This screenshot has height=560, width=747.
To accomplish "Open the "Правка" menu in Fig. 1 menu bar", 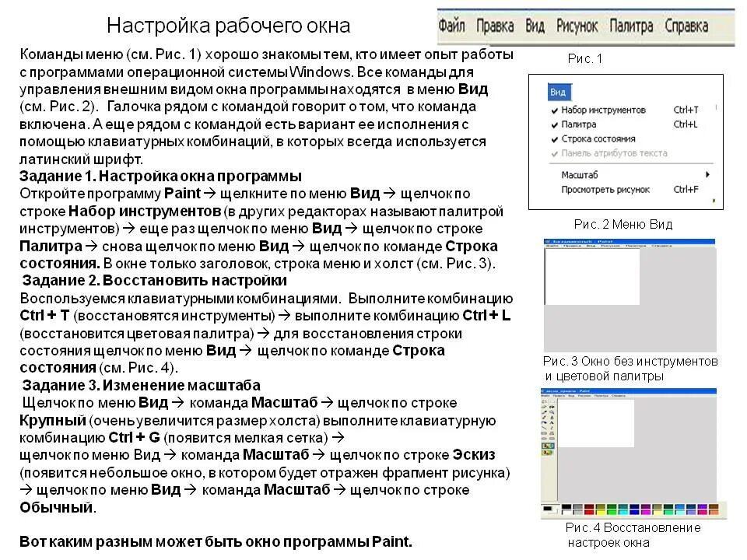I will [495, 26].
